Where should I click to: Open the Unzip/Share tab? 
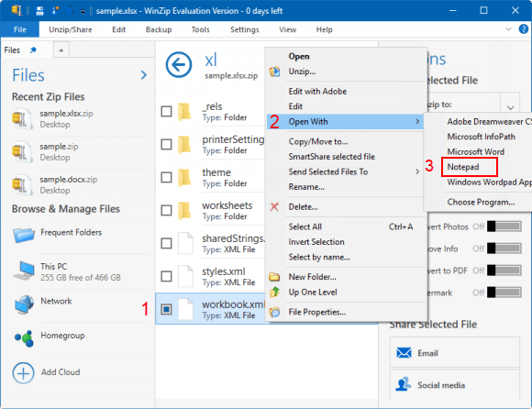pyautogui.click(x=71, y=29)
